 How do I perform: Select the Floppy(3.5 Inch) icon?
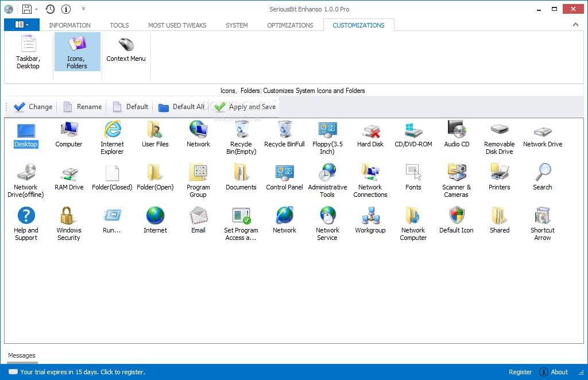click(327, 138)
